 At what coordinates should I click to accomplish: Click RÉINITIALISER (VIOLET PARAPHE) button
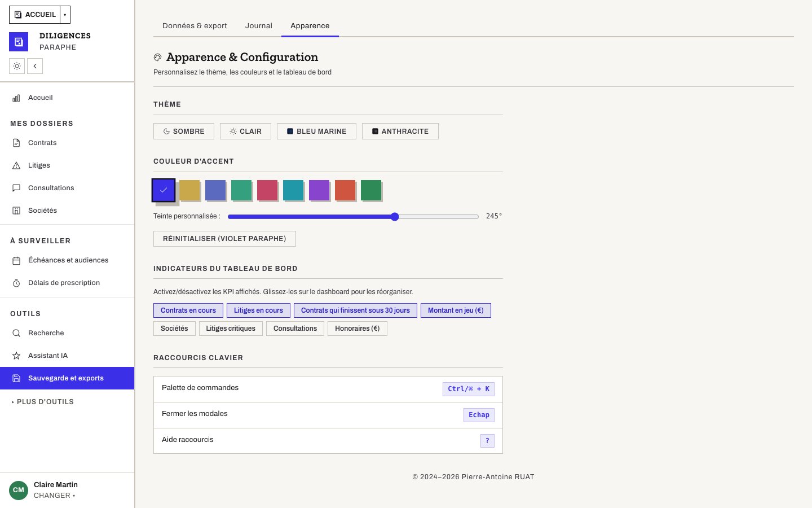tap(224, 239)
